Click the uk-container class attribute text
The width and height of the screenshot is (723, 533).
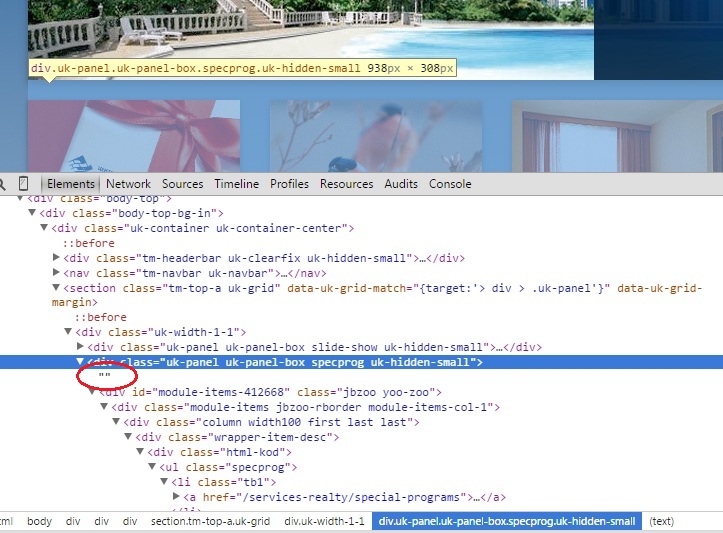click(236, 228)
